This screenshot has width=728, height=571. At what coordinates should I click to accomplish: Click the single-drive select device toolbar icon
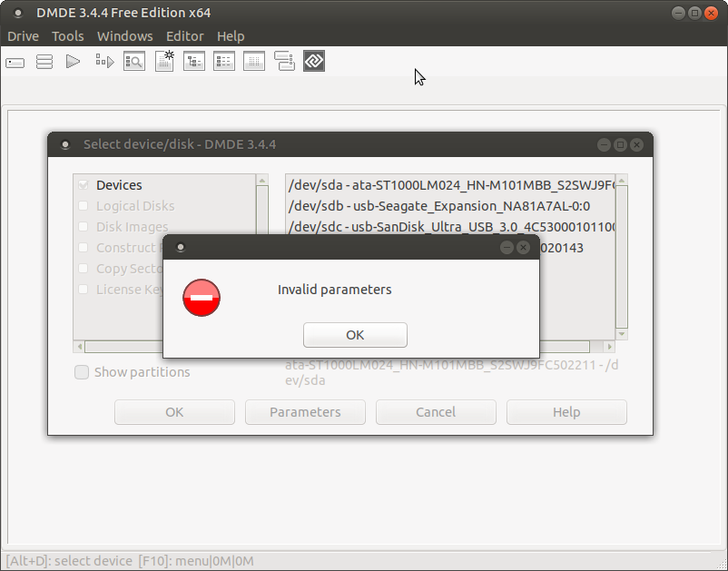(x=15, y=63)
